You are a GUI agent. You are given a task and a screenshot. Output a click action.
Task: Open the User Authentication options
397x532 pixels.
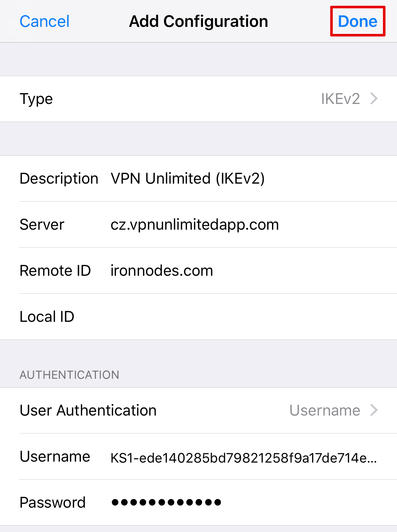click(x=198, y=410)
